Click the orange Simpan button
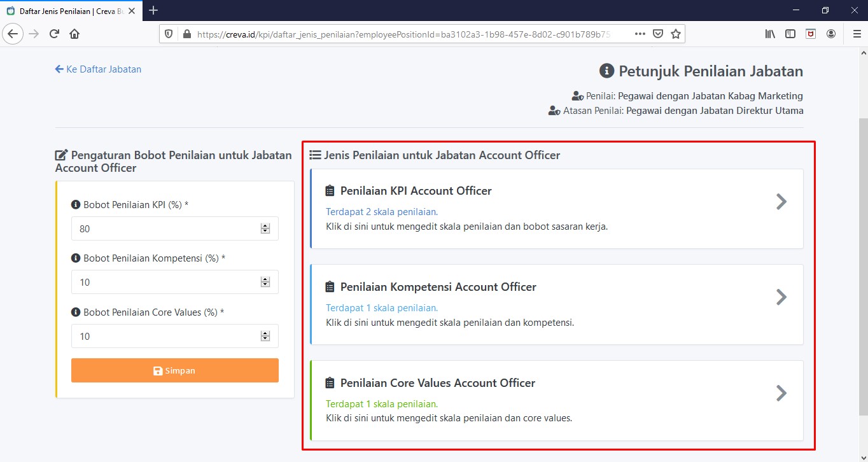Image resolution: width=868 pixels, height=462 pixels. point(175,370)
